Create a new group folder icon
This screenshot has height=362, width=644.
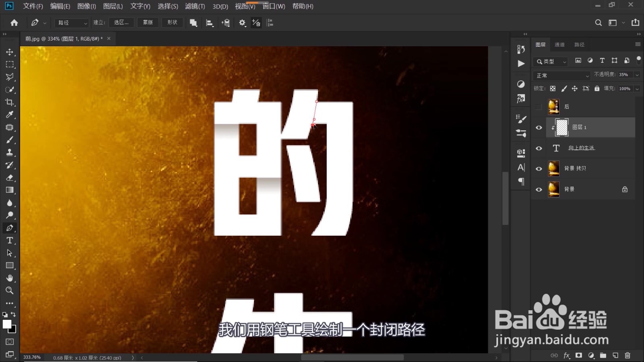click(603, 355)
